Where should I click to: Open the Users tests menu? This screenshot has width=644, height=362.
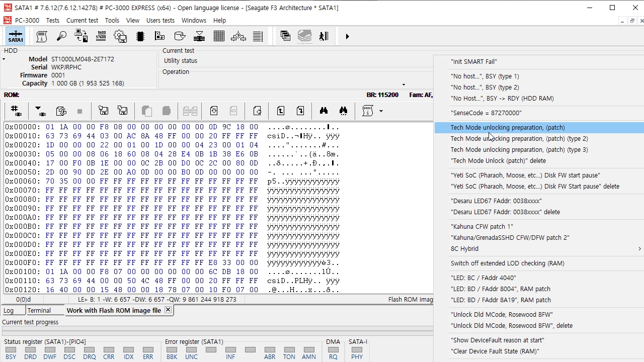point(160,21)
